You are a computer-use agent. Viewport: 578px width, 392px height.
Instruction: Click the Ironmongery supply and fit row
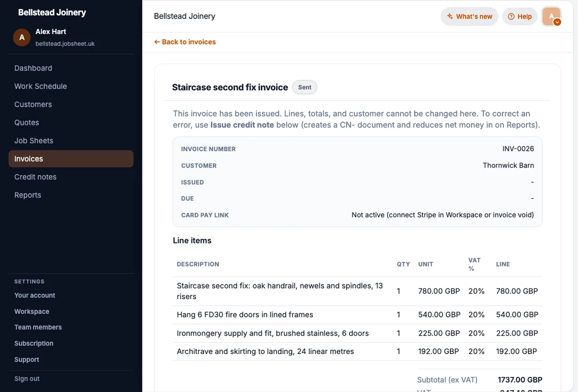(x=358, y=333)
